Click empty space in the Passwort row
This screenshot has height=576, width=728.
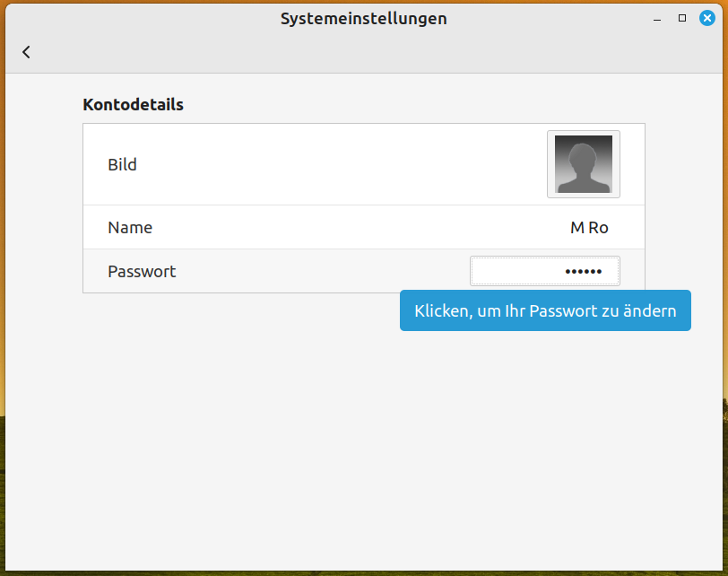tap(314, 271)
